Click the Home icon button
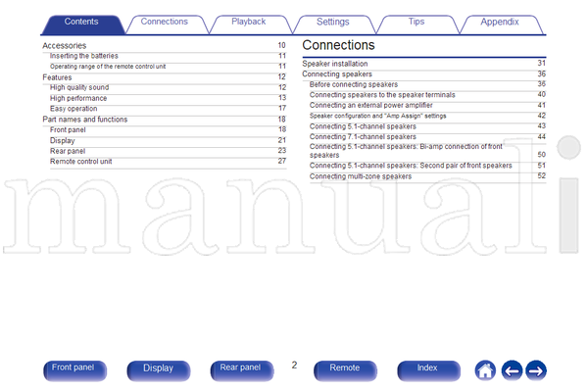This screenshot has width=588, height=391. coord(485,370)
